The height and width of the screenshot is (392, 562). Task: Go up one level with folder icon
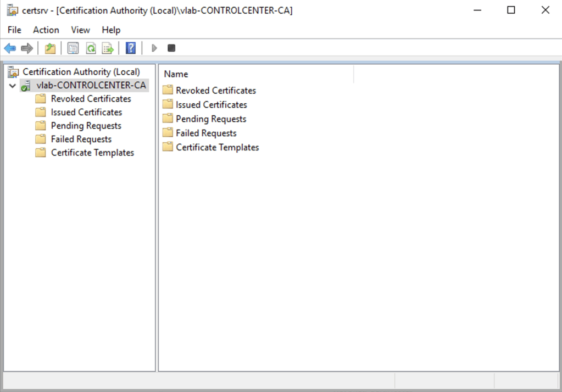point(50,48)
